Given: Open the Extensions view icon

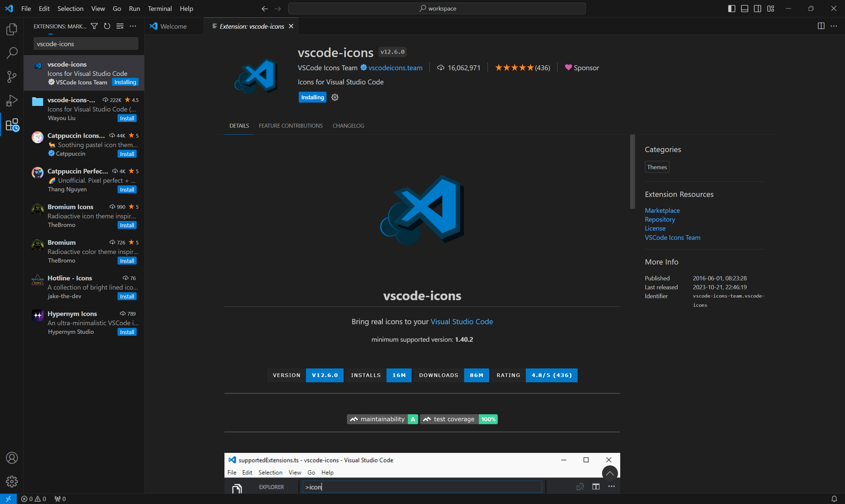Looking at the screenshot, I should [12, 125].
